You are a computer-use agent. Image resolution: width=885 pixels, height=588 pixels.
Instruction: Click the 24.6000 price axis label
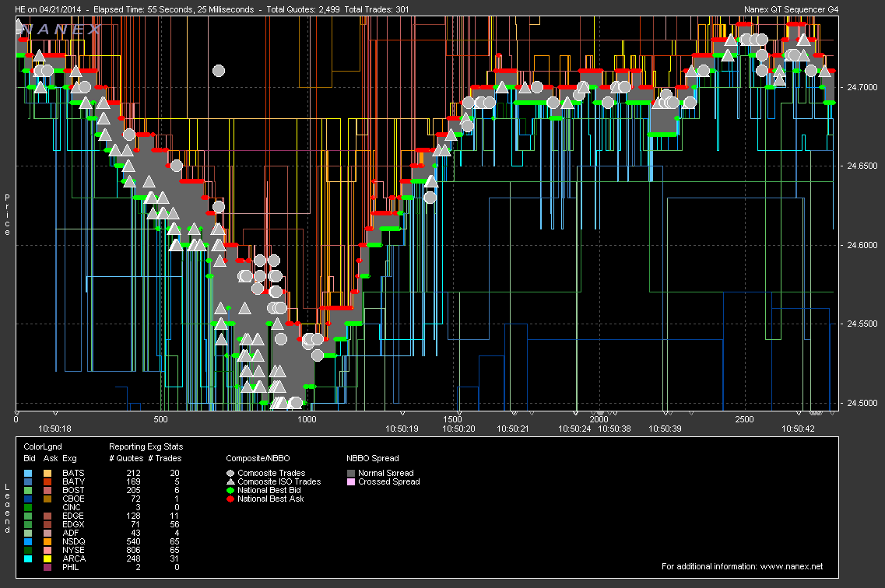point(862,245)
